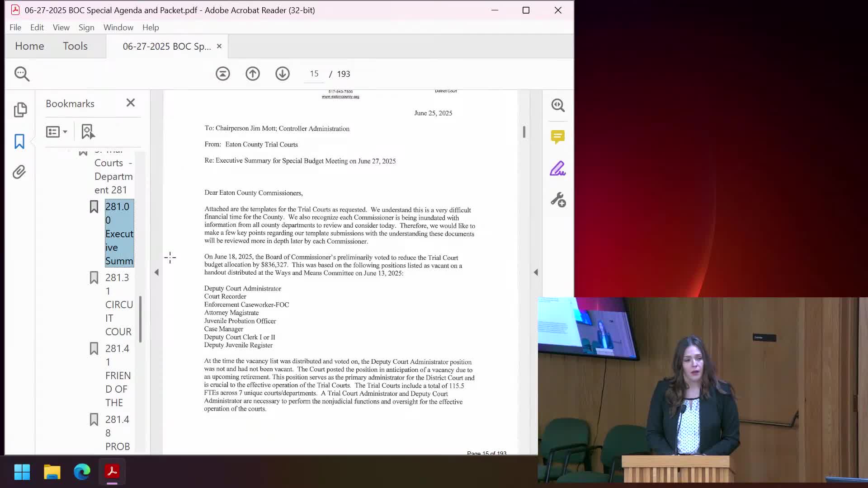Open Page Thumbnails panel icon
868x488 pixels.
coord(20,110)
